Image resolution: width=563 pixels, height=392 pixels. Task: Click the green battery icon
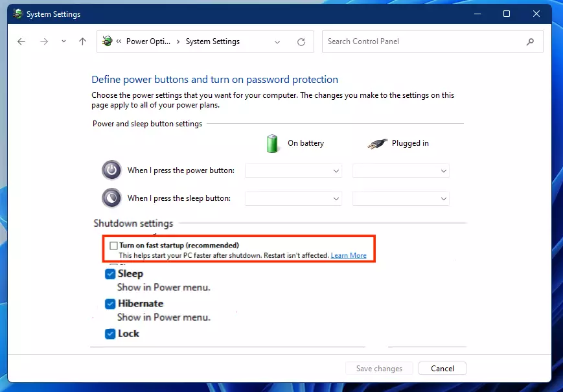272,143
